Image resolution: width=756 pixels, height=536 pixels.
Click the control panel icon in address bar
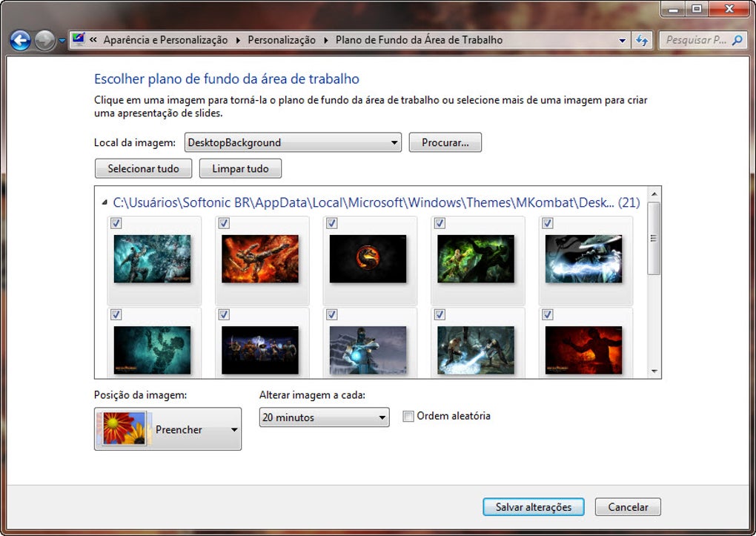pos(78,39)
